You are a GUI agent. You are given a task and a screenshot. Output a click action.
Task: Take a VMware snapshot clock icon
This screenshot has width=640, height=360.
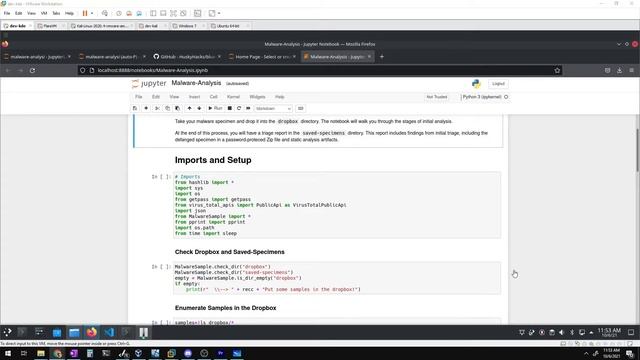119,13
